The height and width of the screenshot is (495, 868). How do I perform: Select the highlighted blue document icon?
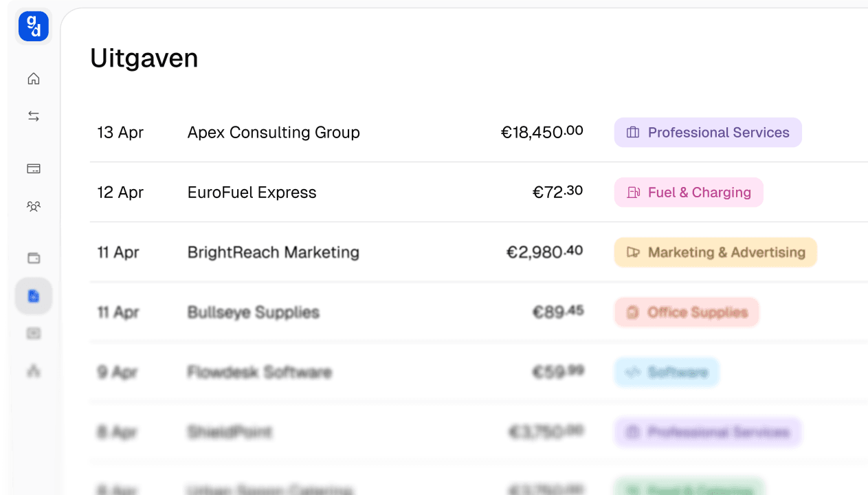[x=34, y=296]
